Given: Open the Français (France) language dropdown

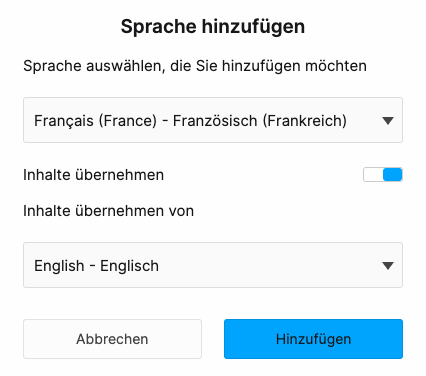Looking at the screenshot, I should click(213, 120).
